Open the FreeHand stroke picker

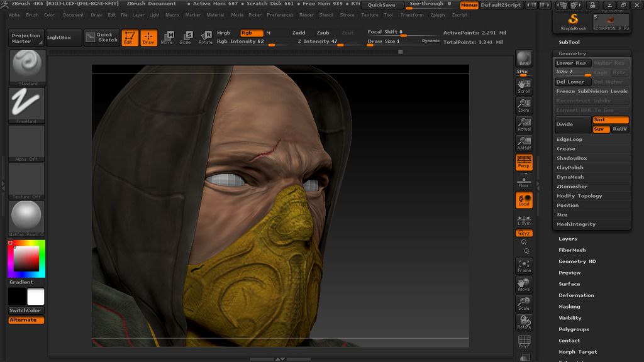click(26, 106)
